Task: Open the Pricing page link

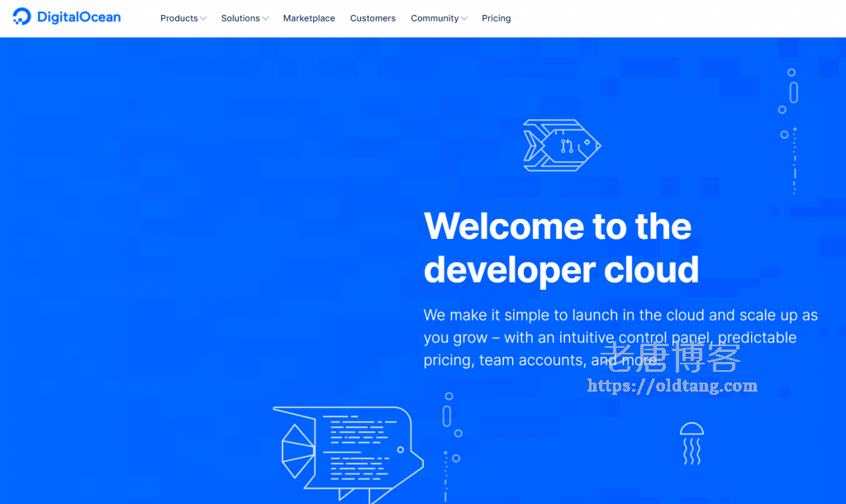Action: (x=496, y=17)
